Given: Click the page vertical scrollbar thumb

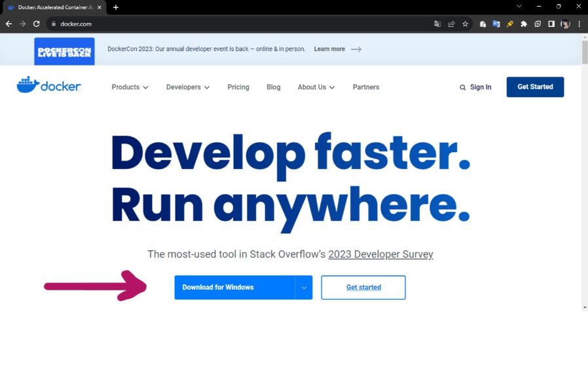Looking at the screenshot, I should coord(585,52).
